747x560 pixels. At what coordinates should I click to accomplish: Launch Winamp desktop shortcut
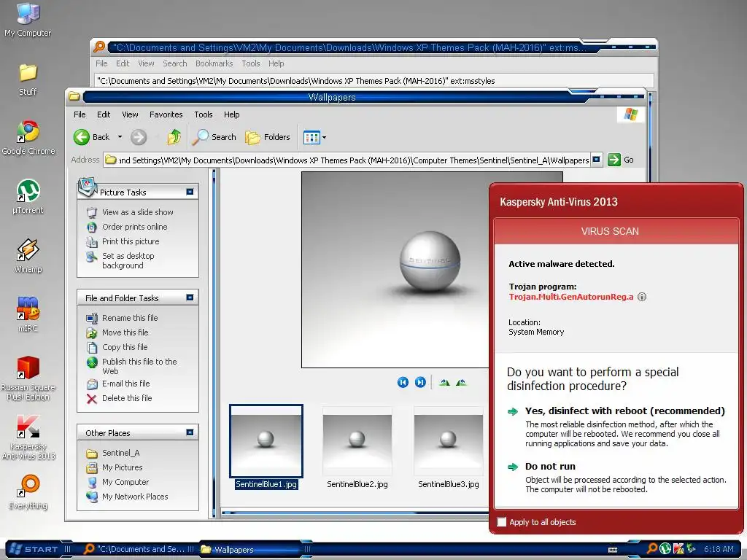[28, 256]
